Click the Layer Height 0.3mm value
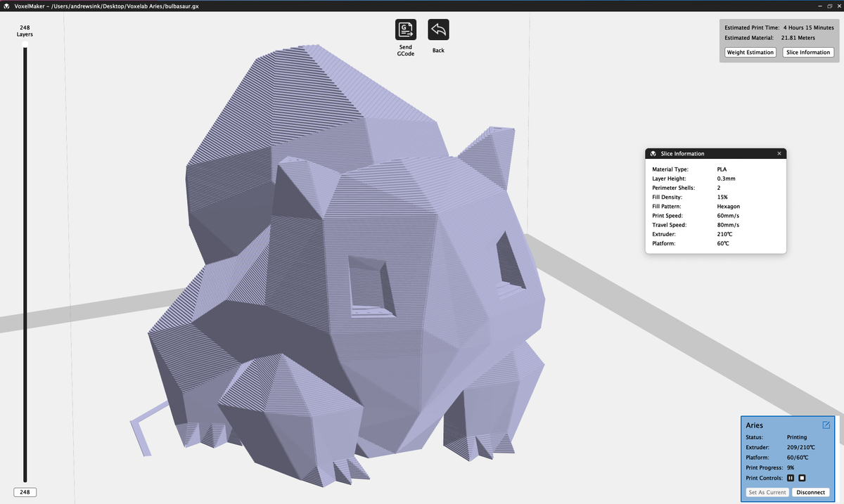 tap(726, 179)
